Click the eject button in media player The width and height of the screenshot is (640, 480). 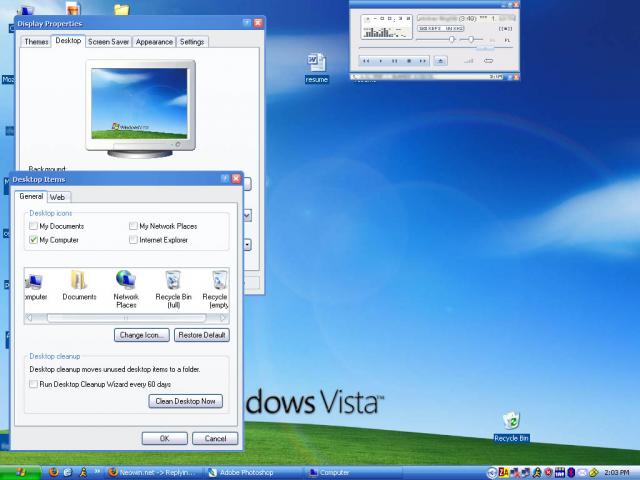tap(441, 61)
